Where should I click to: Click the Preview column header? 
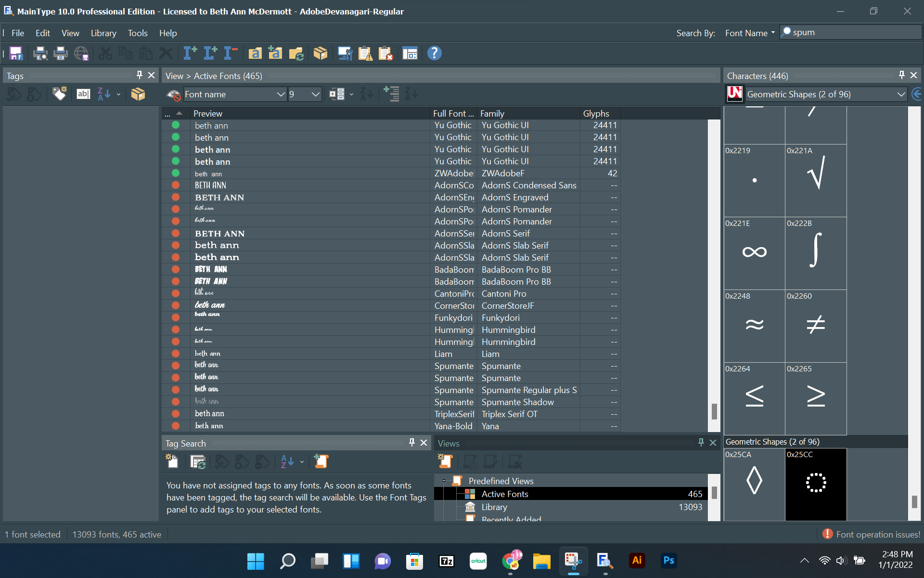[x=309, y=113]
